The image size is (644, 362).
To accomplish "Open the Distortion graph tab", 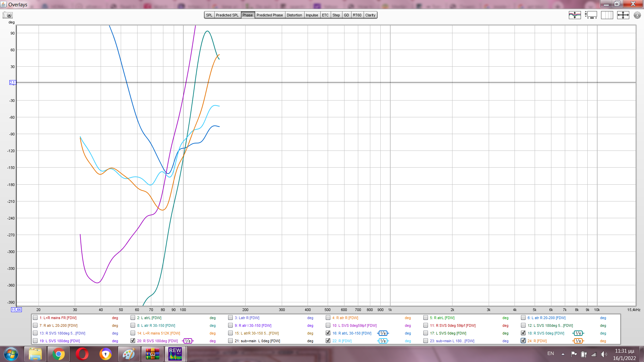I will (294, 15).
